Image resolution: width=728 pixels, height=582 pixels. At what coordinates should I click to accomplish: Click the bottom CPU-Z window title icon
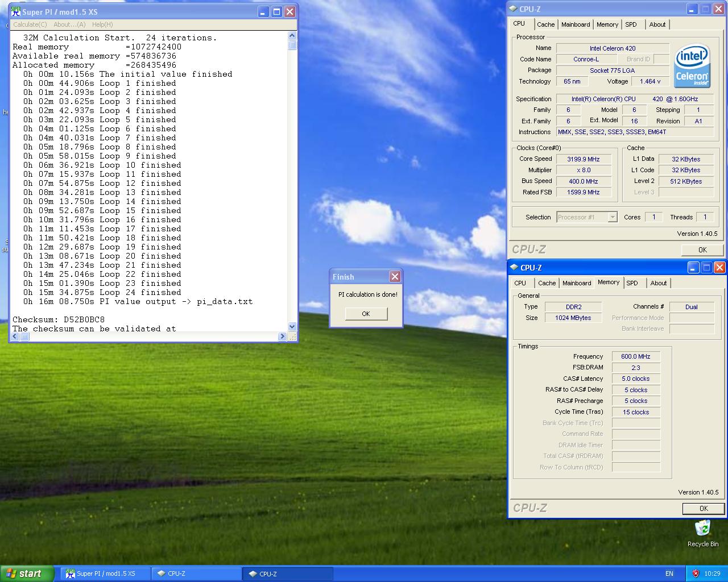coord(514,267)
